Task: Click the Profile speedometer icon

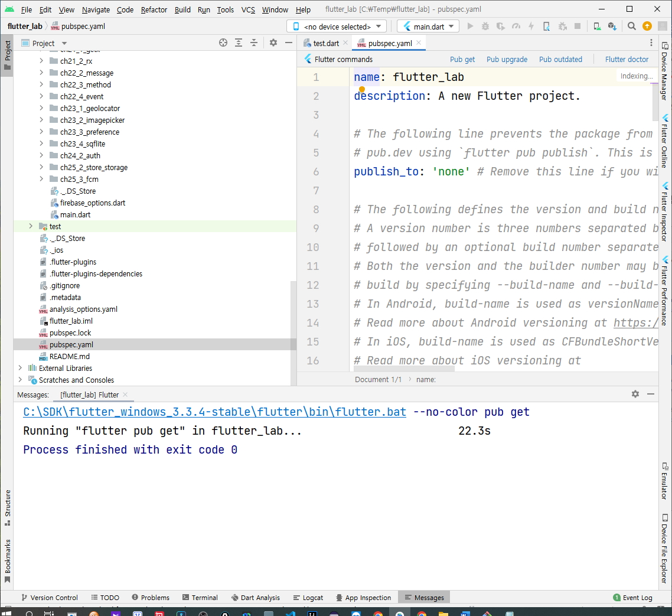Action: [516, 26]
